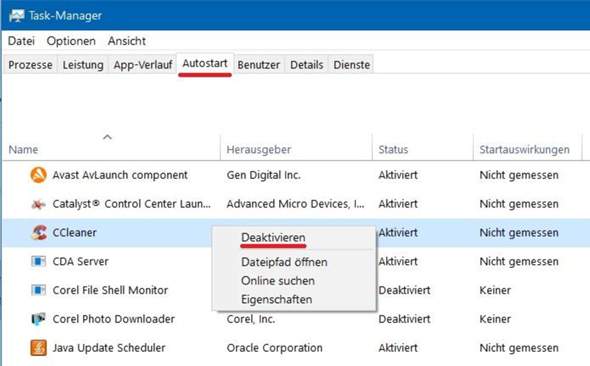Select the Catalyst Control Center Laun... name

(x=132, y=204)
